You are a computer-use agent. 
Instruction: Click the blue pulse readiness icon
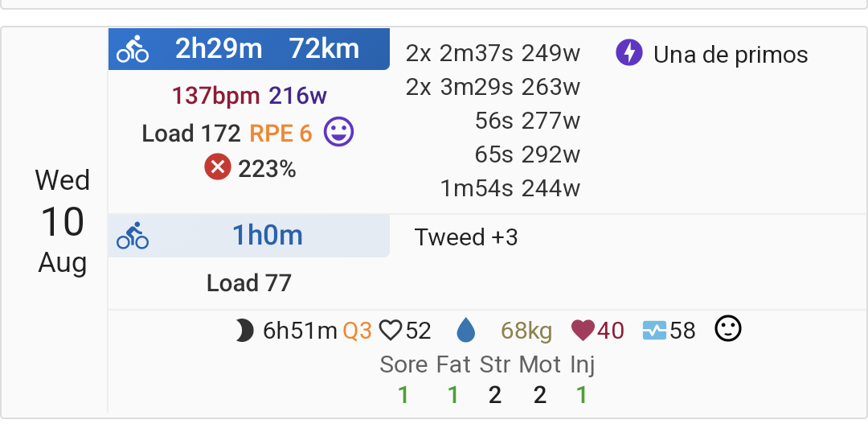(x=655, y=331)
